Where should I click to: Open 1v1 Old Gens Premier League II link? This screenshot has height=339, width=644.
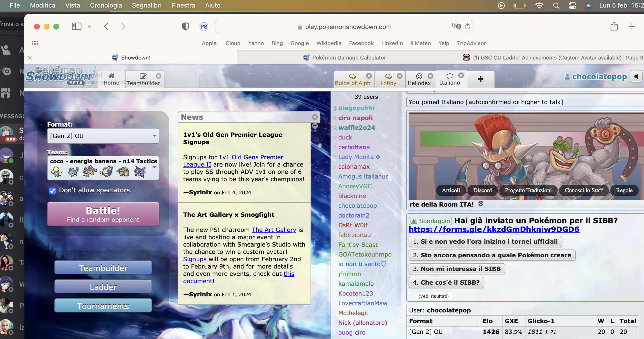tap(251, 157)
